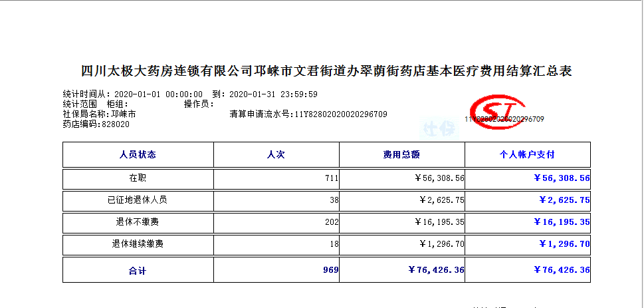Select 在职 个人帐户支付 value ¥56,308.56
Image resolution: width=644 pixels, height=308 pixels.
tap(562, 178)
